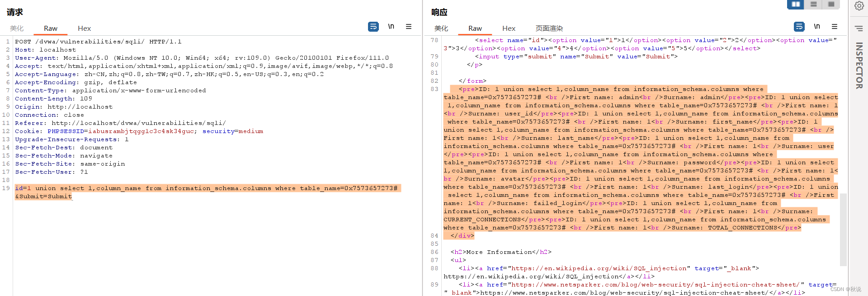Select the 美化 tab in request panel

17,29
